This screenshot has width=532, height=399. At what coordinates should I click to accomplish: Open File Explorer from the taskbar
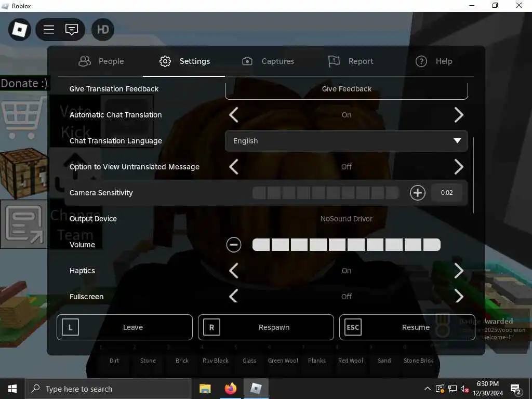coord(205,389)
